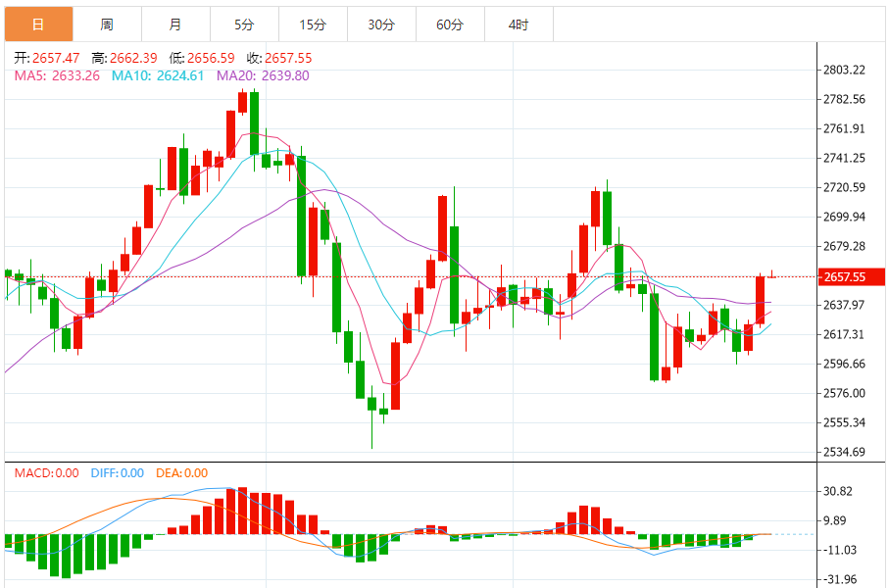Click the 2761.91 price axis label
The width and height of the screenshot is (889, 588).
tap(844, 128)
